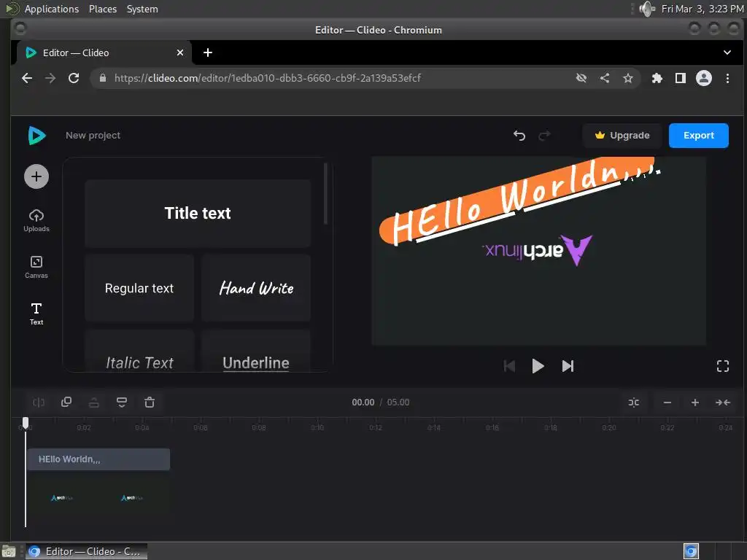This screenshot has height=560, width=747.
Task: Toggle timeline snapping icon
Action: click(x=634, y=402)
